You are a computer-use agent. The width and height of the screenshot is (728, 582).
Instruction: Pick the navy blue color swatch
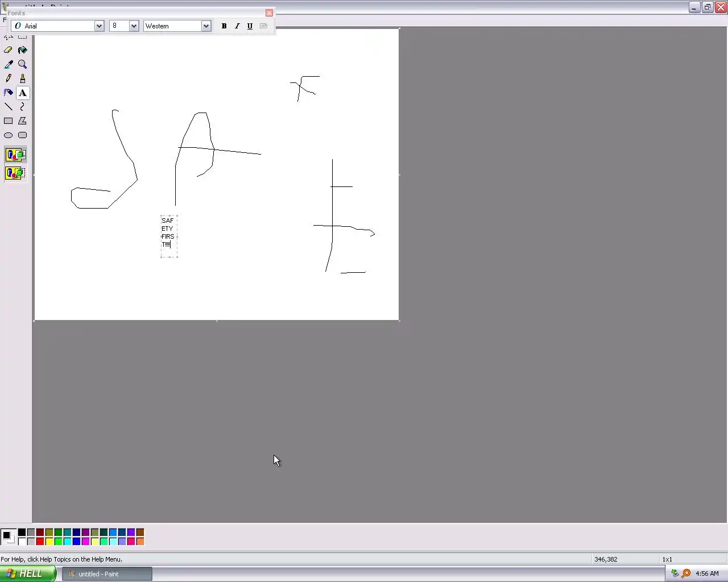pyautogui.click(x=76, y=533)
